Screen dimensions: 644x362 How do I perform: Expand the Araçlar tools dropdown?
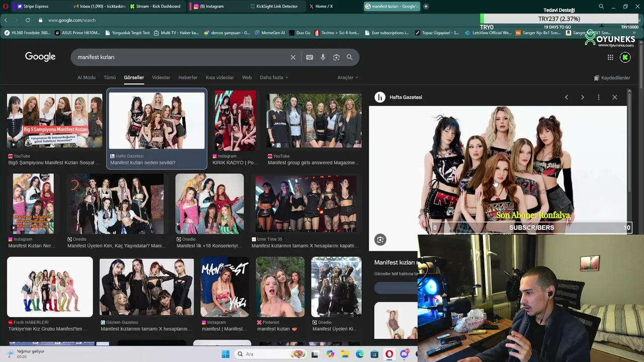[348, 77]
